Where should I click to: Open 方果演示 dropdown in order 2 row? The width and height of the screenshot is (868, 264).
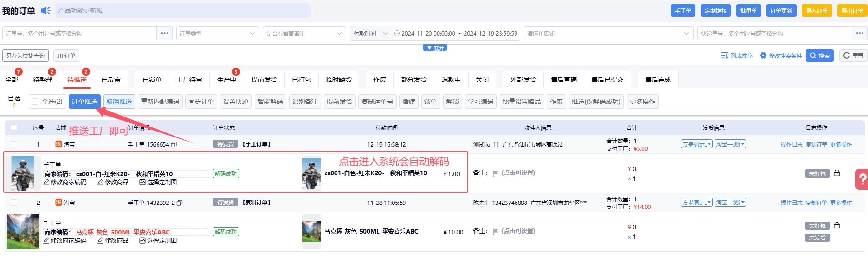tap(696, 203)
